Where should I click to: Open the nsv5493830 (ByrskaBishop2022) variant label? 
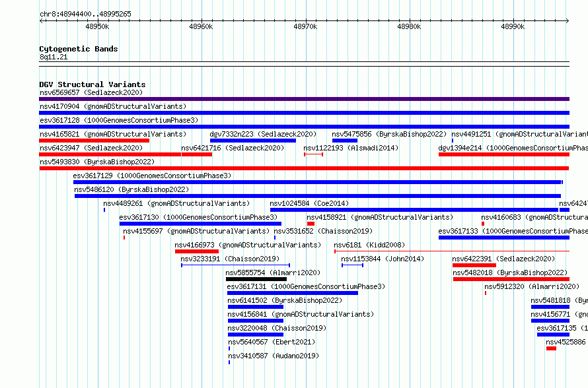coord(97,162)
